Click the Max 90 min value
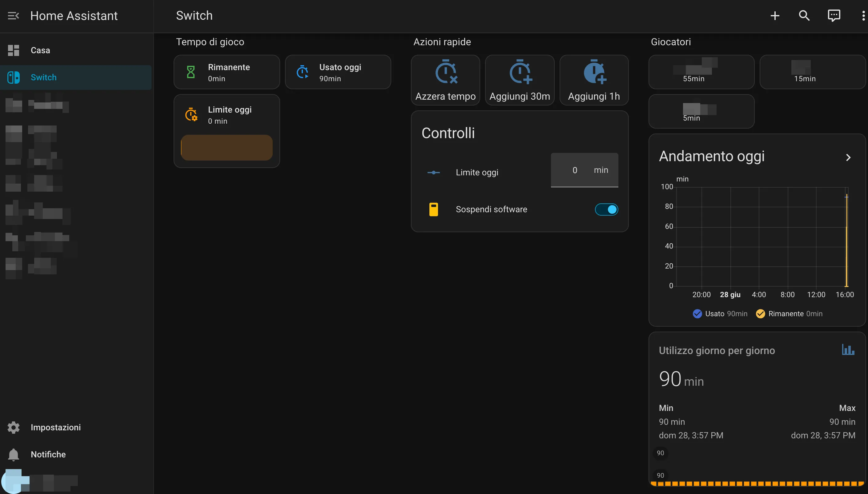This screenshot has height=494, width=868. pos(842,422)
